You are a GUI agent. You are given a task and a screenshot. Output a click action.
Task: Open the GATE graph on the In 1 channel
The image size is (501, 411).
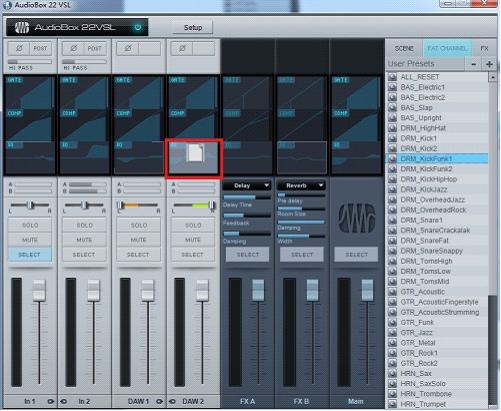coord(29,92)
